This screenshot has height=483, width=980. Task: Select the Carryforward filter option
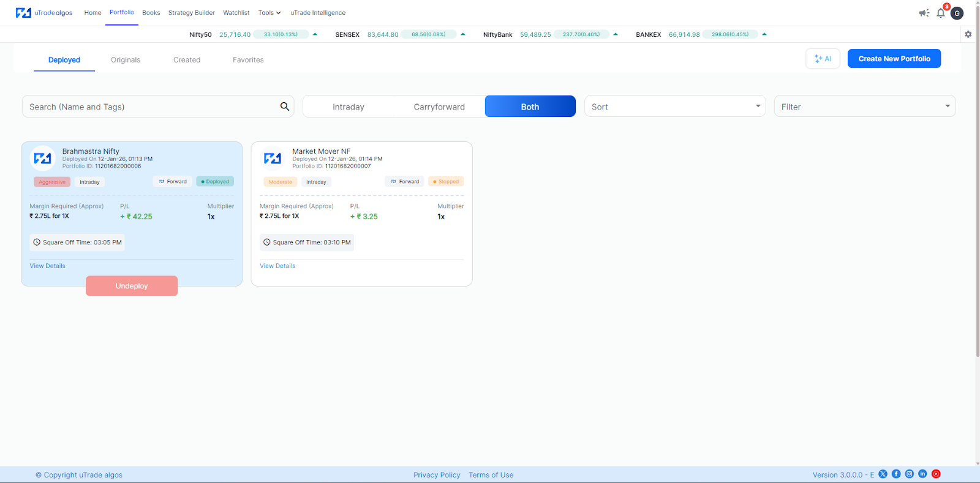(439, 107)
